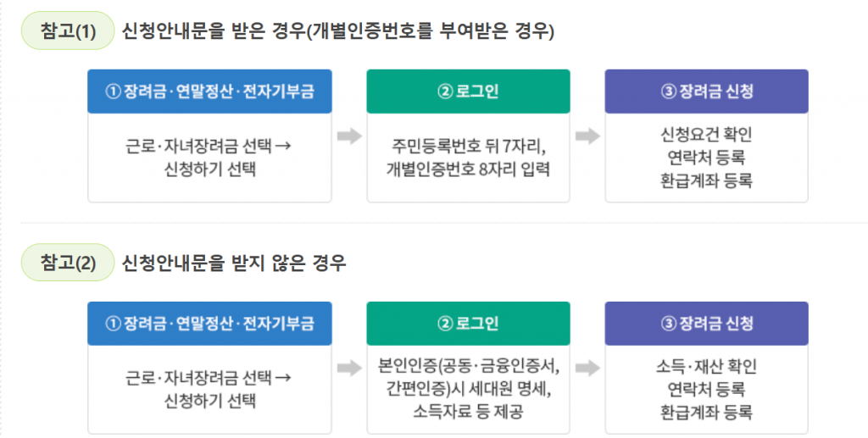Screen dimensions: 868x438
Task: Click 주민등록번호 뒤 7자리 step box
Action: pyautogui.click(x=468, y=158)
